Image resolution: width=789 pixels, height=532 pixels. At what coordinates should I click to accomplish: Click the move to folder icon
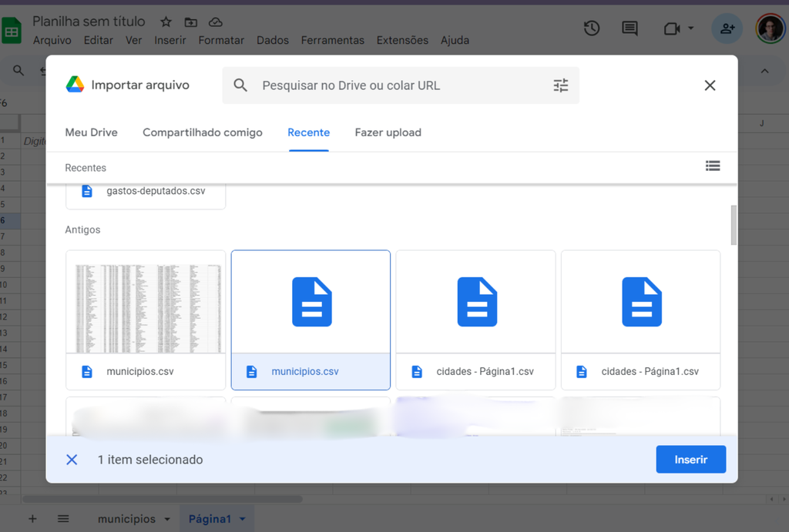191,22
